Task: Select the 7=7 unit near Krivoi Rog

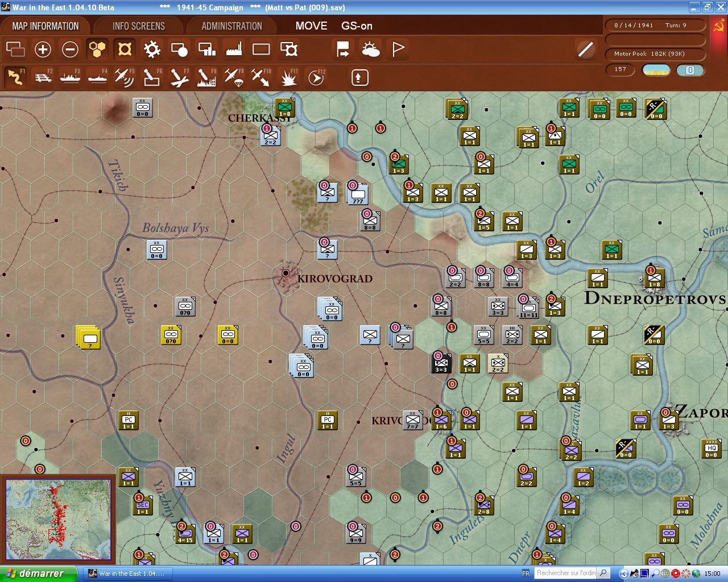Action: coord(412,421)
